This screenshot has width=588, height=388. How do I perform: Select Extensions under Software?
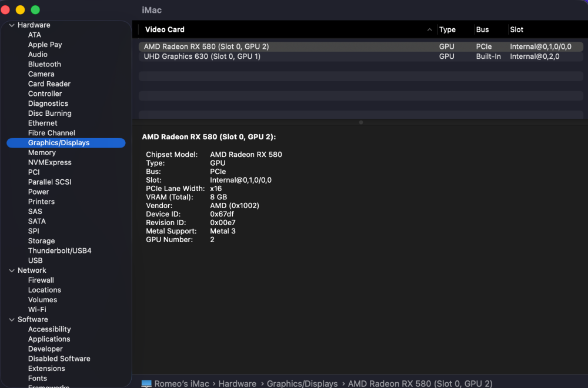[x=46, y=369]
